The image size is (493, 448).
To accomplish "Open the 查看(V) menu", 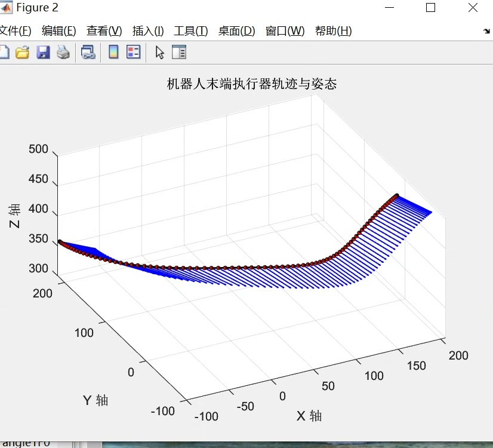I will pyautogui.click(x=104, y=31).
